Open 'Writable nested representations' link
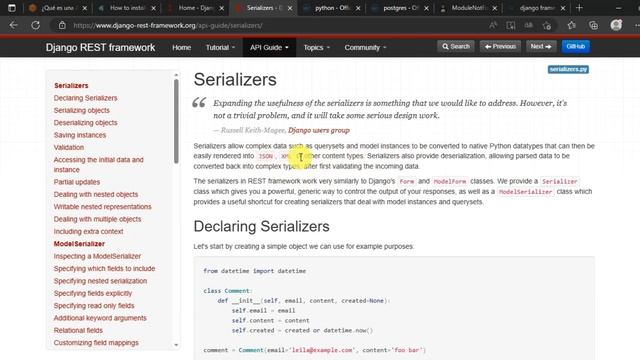 [102, 207]
